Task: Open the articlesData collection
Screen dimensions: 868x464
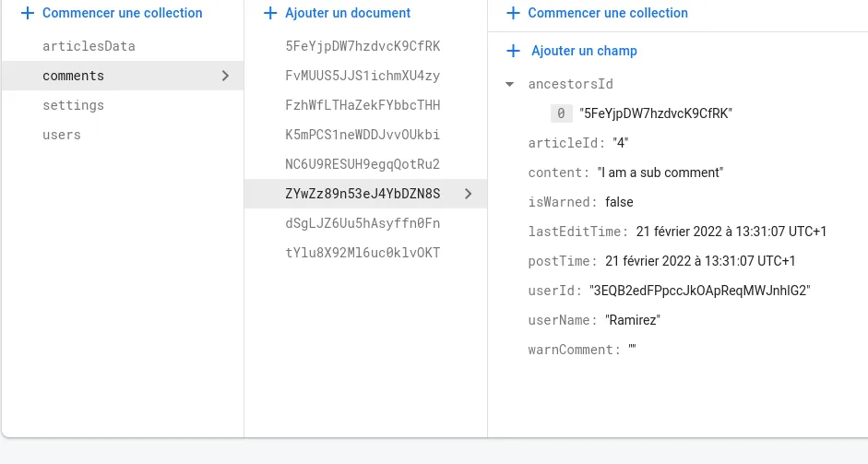Action: pyautogui.click(x=89, y=46)
